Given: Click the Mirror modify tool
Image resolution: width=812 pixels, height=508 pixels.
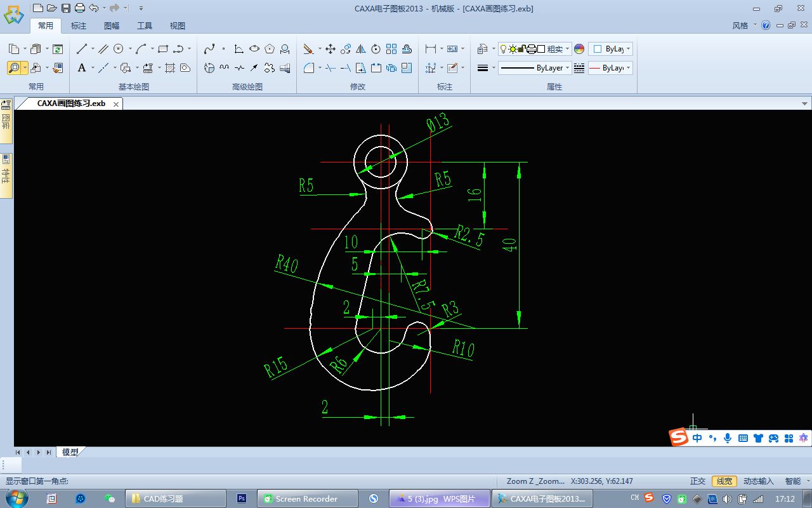Looking at the screenshot, I should pyautogui.click(x=361, y=49).
